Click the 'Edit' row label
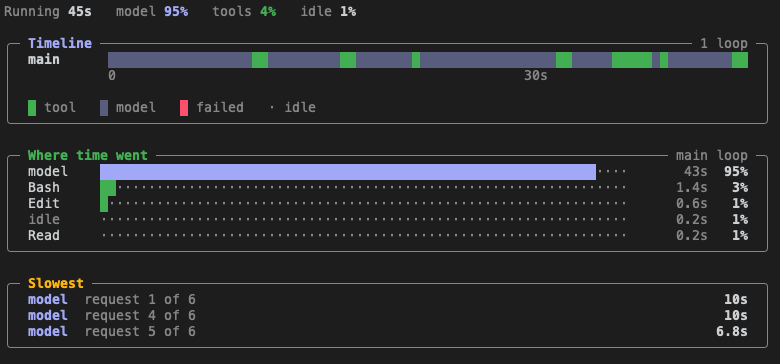The image size is (780, 364). pos(44,204)
